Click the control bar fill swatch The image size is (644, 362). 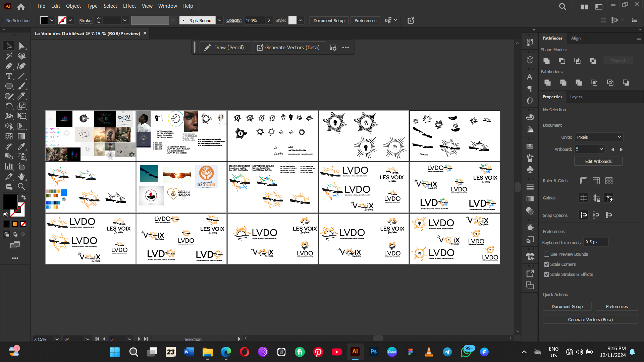[44, 20]
